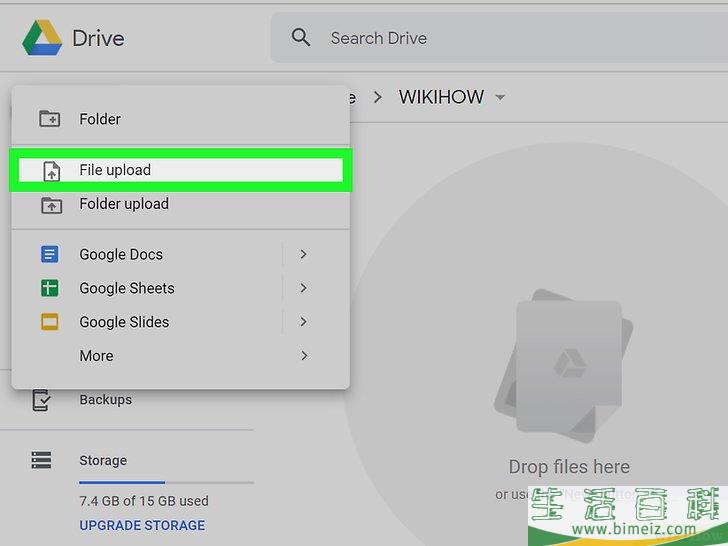Click the Google Drive logo
Viewport: 728px width, 546px height.
[x=42, y=38]
